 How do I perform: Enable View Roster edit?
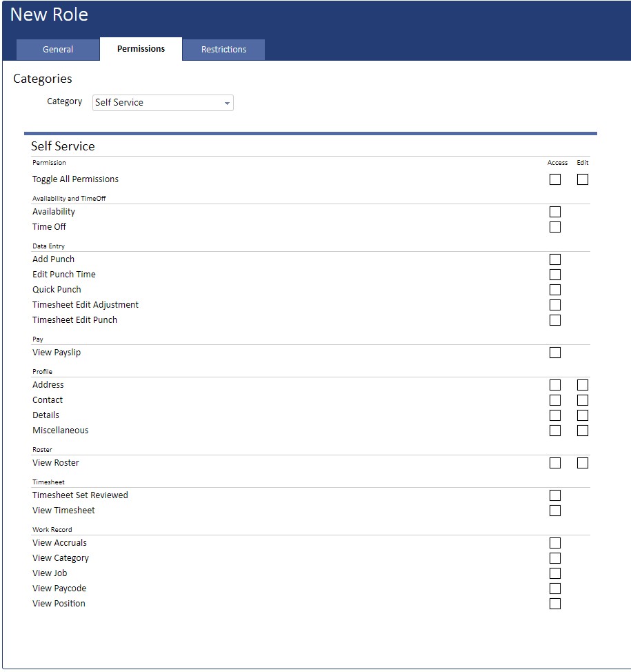pos(582,463)
